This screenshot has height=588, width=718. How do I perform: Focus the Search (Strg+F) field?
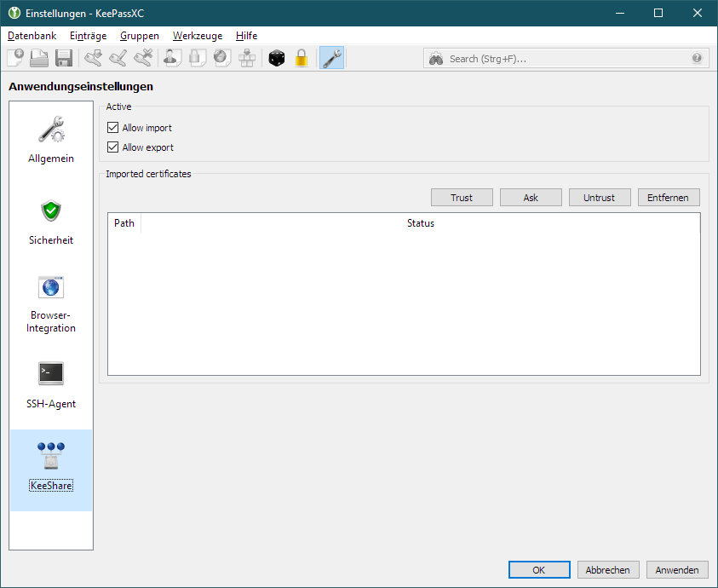pyautogui.click(x=566, y=59)
